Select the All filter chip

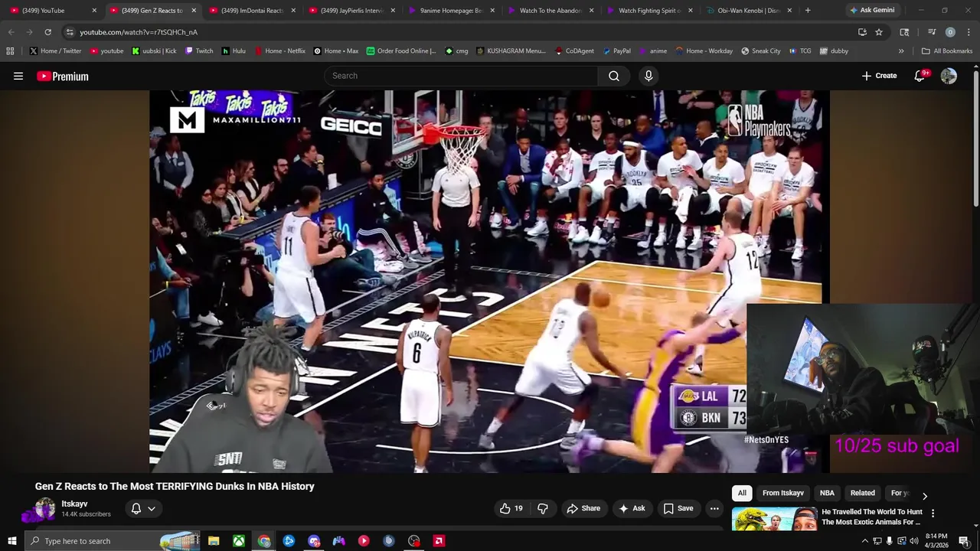(742, 493)
